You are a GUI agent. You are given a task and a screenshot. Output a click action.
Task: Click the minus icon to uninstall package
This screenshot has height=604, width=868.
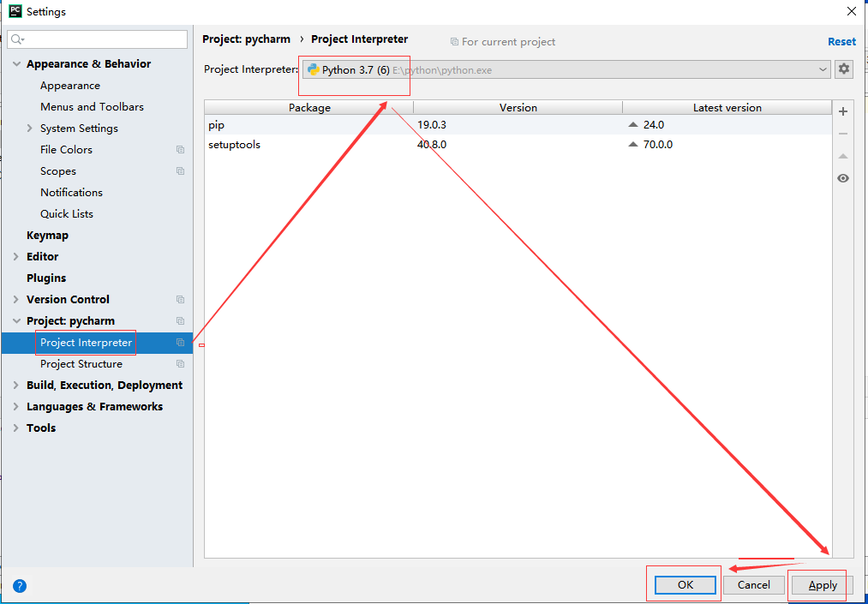[x=843, y=134]
